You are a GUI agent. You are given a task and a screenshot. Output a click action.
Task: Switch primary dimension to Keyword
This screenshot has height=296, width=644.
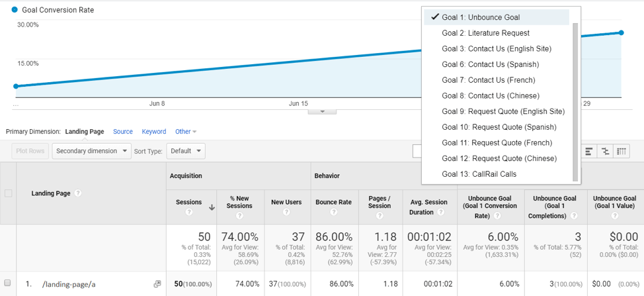pyautogui.click(x=154, y=132)
